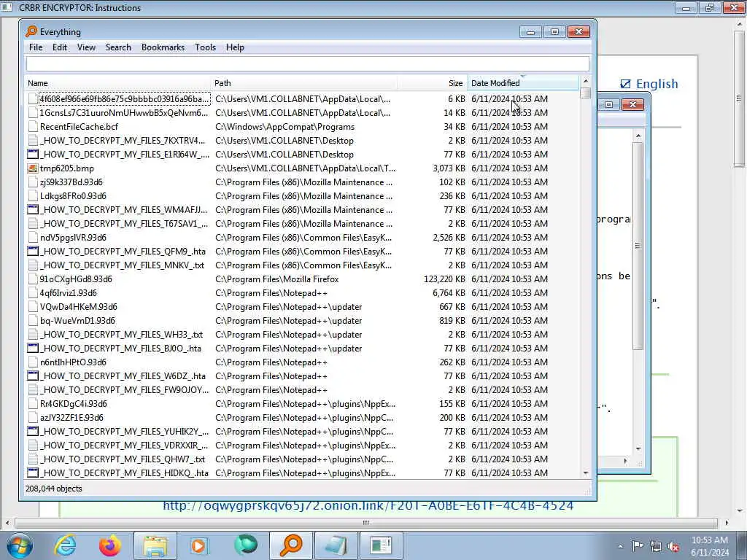Click icon beside _HOW_TO_DECRYPT_MY_FILES_HIDKQ_.hta
Image resolution: width=747 pixels, height=560 pixels.
tap(32, 472)
